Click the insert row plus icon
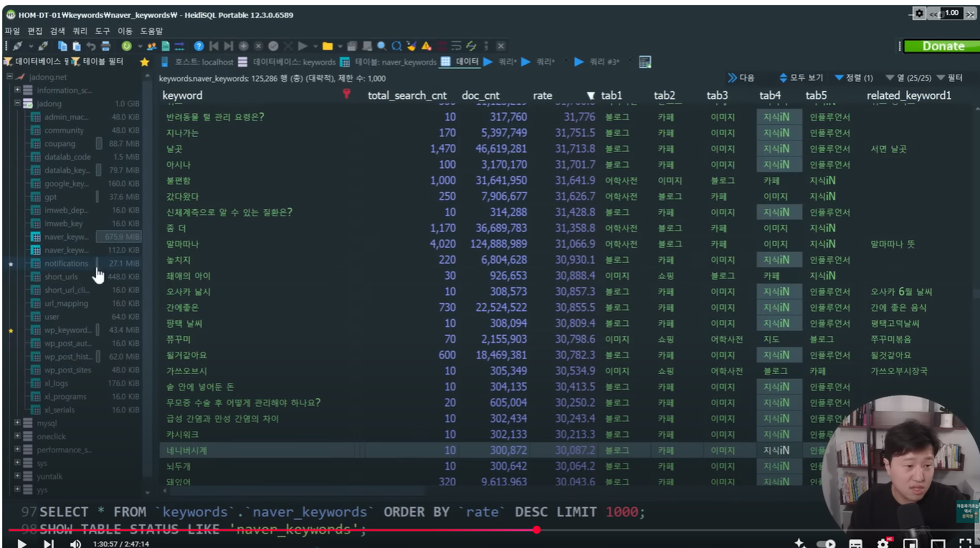The width and height of the screenshot is (980, 548). coord(244,46)
